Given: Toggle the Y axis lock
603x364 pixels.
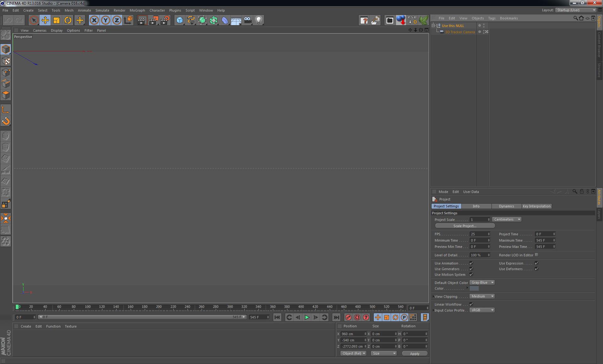Looking at the screenshot, I should click(x=105, y=20).
